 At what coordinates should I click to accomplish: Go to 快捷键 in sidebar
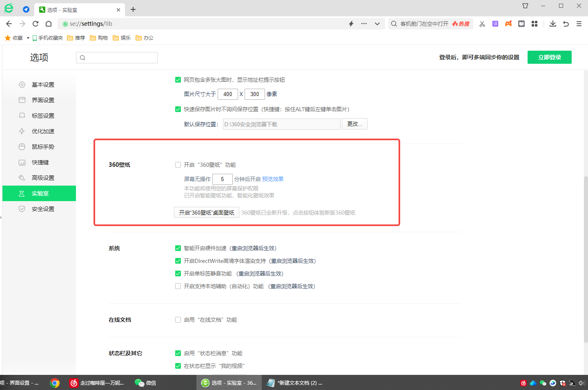click(x=39, y=162)
